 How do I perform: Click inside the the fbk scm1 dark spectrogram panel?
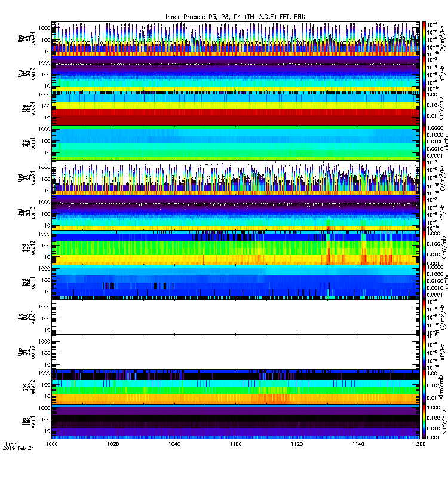click(235, 422)
